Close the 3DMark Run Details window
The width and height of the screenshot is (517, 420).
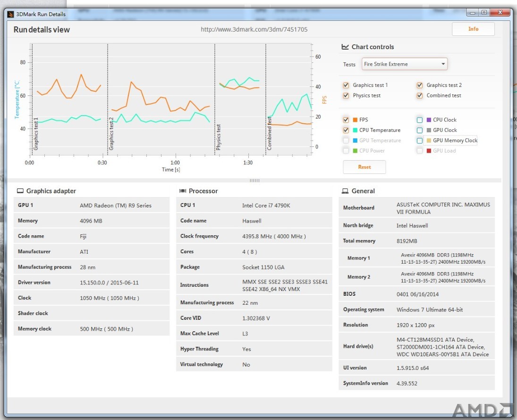pyautogui.click(x=500, y=12)
